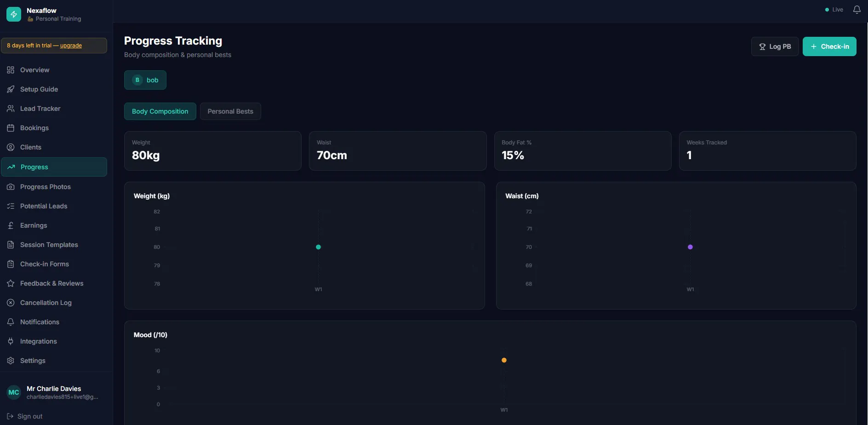Click the sidebar Notifications bell icon
Screen dimensions: 868x425
tap(11, 322)
